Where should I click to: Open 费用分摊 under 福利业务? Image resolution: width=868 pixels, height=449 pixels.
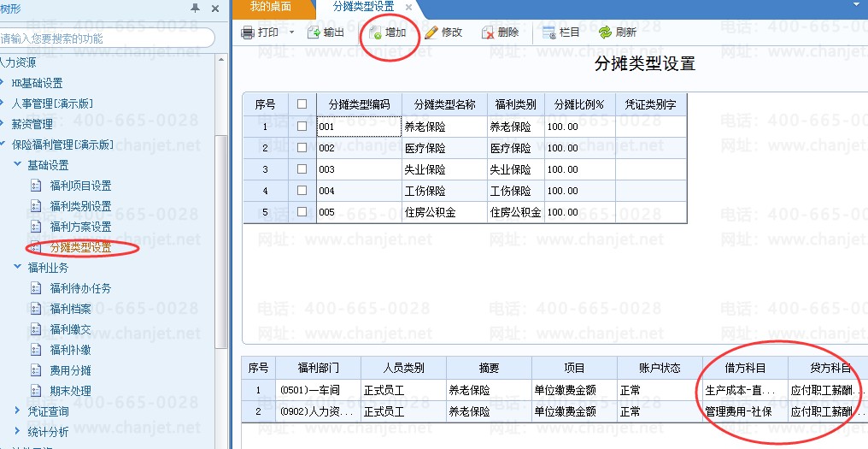pyautogui.click(x=70, y=370)
